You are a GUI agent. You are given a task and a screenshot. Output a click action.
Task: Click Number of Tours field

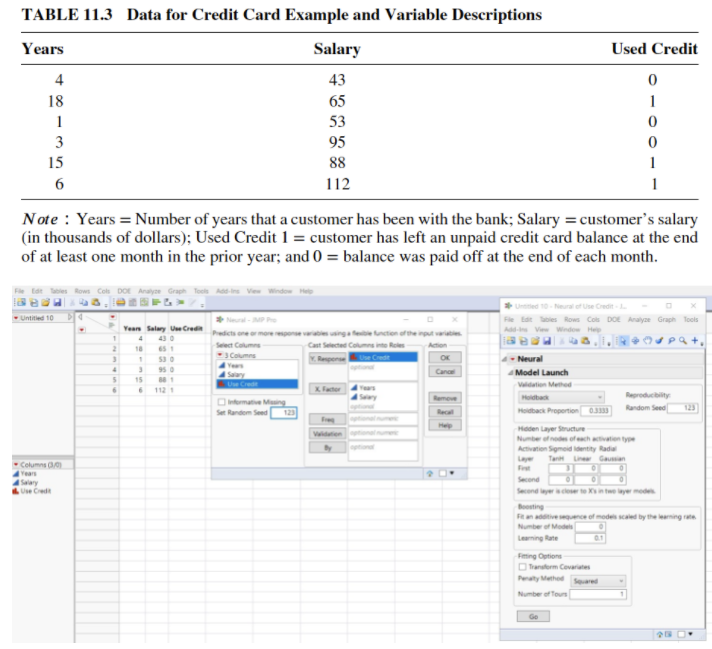598,594
